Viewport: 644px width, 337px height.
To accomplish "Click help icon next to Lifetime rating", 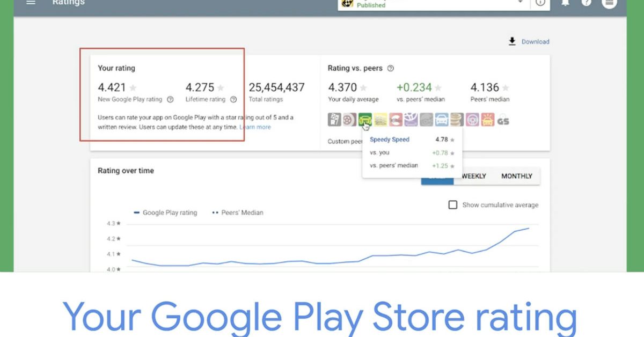I will click(233, 99).
